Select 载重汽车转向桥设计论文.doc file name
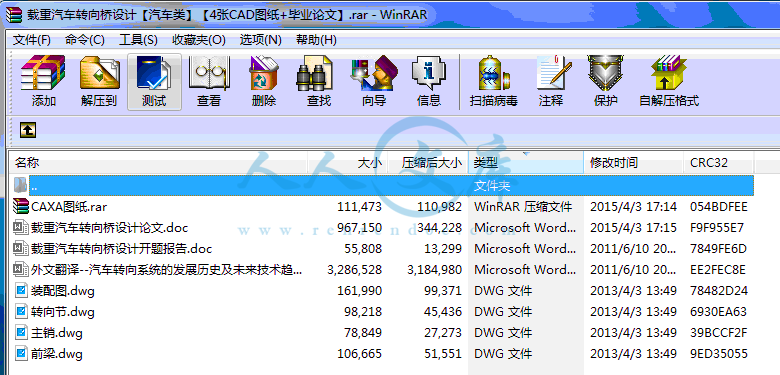The width and height of the screenshot is (780, 375). tap(109, 228)
